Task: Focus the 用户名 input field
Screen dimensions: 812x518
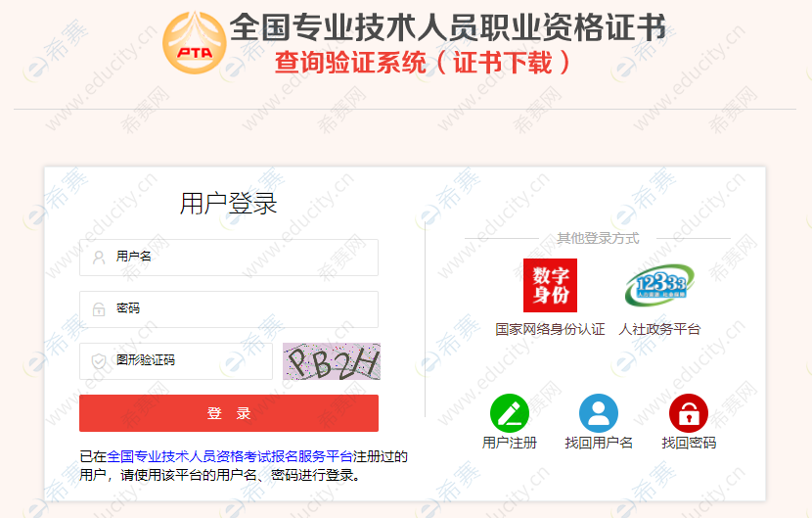Action: [x=229, y=258]
